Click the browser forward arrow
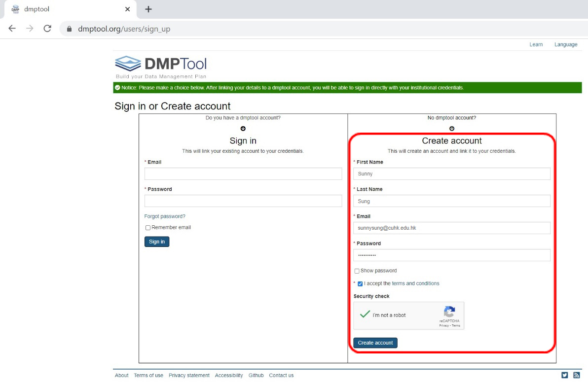The image size is (588, 384). pos(30,29)
